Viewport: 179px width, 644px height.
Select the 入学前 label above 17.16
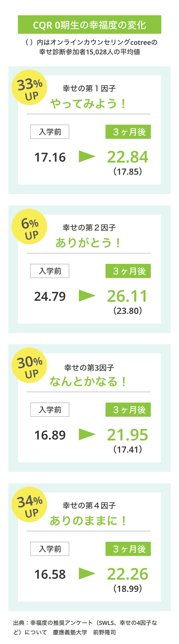coord(50,132)
